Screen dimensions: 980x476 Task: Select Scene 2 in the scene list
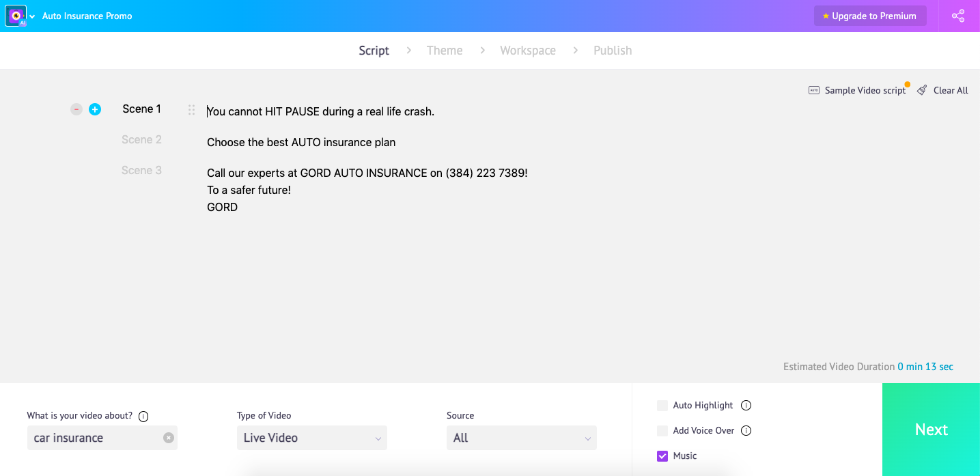(x=141, y=139)
